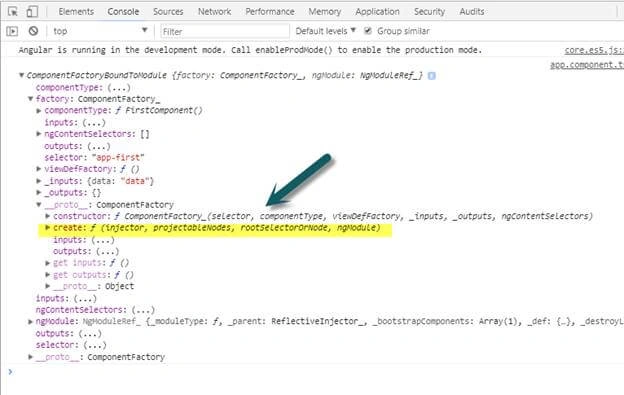624x395 pixels.
Task: Open the top context dropdown
Action: point(100,31)
